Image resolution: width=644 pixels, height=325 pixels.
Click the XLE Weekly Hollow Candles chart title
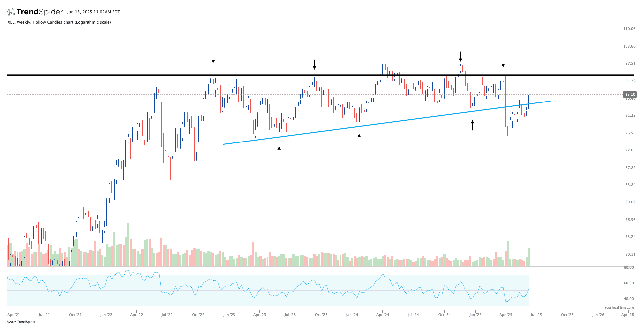[x=59, y=22]
